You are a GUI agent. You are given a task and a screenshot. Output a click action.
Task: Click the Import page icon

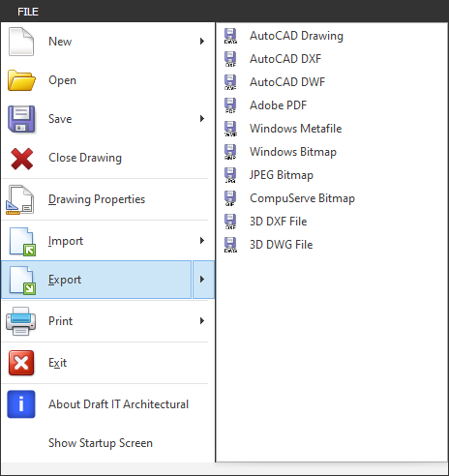tap(22, 242)
